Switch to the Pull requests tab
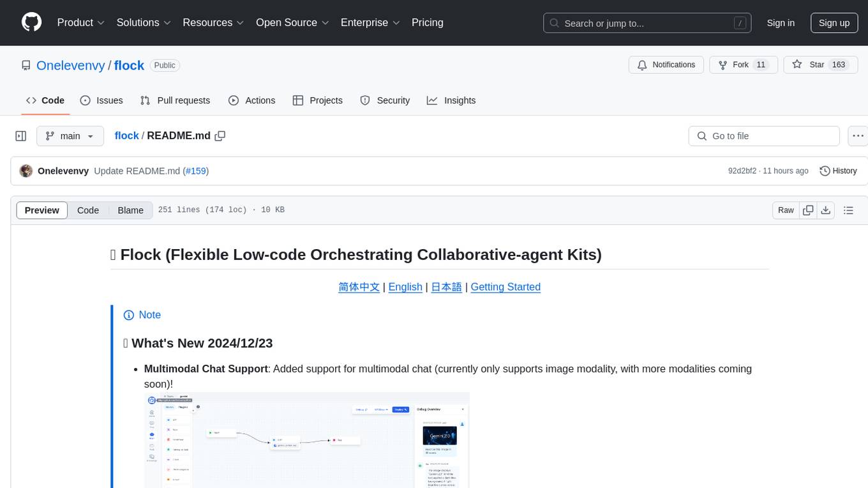This screenshot has width=868, height=488. tap(175, 100)
